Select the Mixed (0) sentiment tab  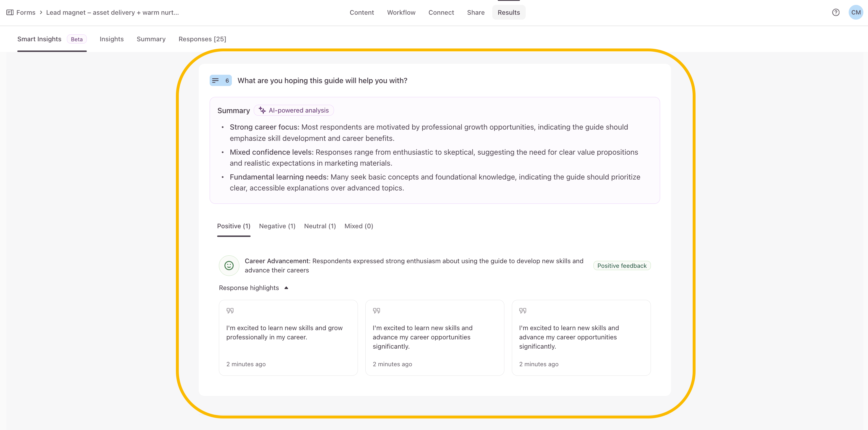point(358,226)
